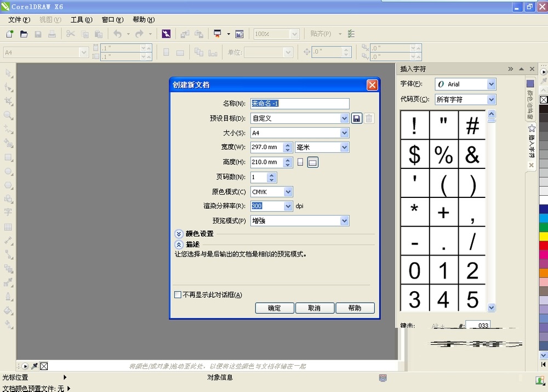Viewport: 548px width, 392px height.
Task: Pick the yellow swatch in color palette
Action: (x=544, y=236)
